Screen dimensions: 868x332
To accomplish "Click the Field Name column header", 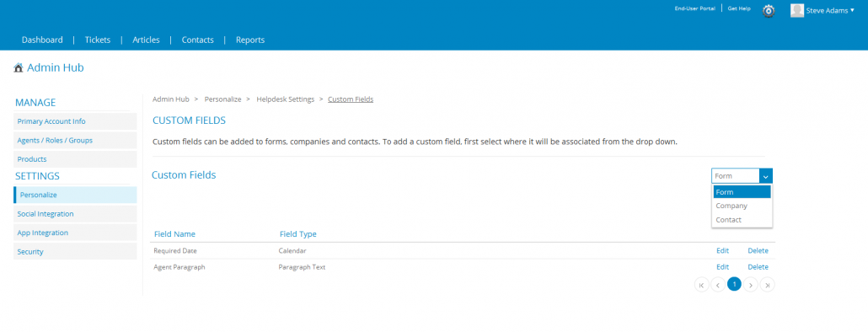I will (174, 234).
